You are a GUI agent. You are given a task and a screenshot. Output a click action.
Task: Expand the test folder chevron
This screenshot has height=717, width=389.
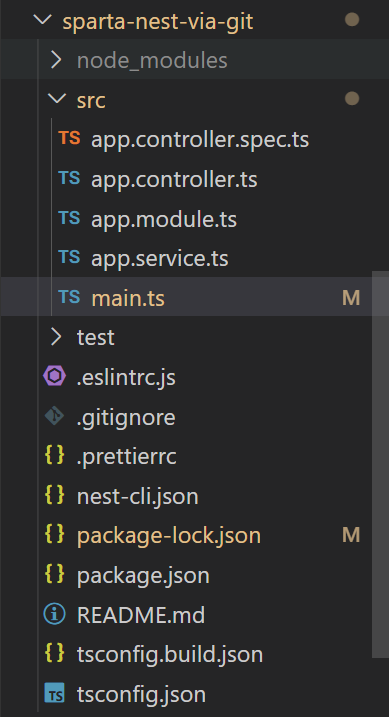click(x=56, y=337)
